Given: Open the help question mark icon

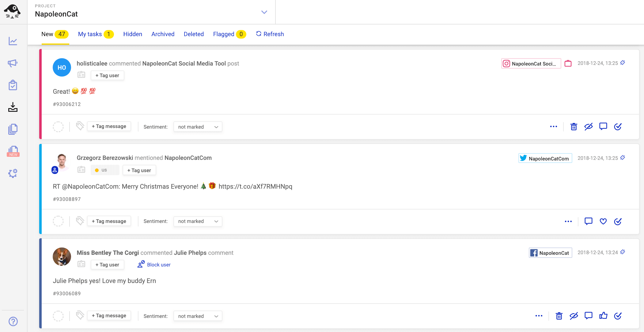Looking at the screenshot, I should pos(13,321).
